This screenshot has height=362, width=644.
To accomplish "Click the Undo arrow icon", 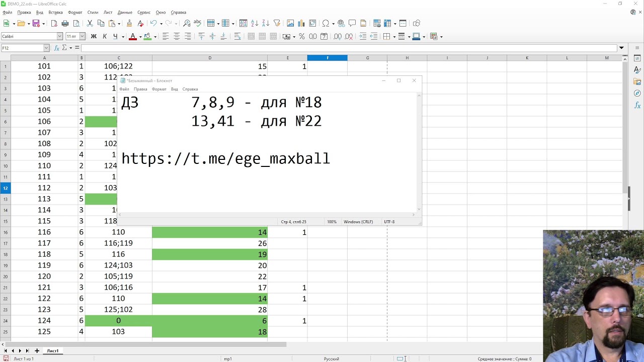I will (153, 23).
